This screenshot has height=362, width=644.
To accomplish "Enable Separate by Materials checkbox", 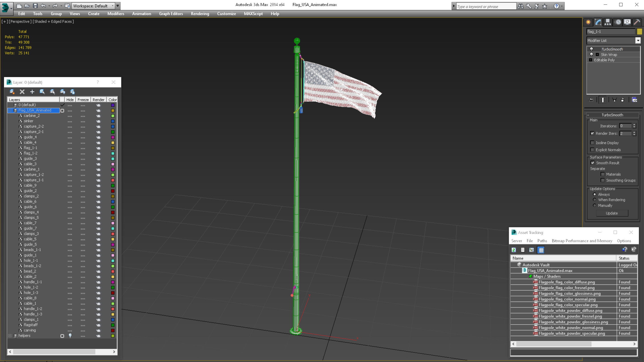I will click(x=602, y=174).
